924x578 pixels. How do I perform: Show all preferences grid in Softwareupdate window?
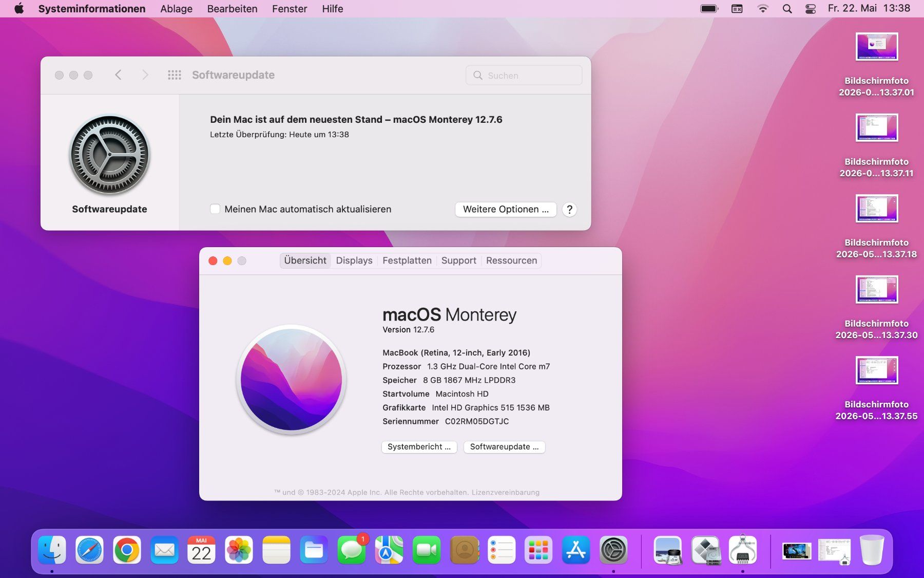pos(175,75)
